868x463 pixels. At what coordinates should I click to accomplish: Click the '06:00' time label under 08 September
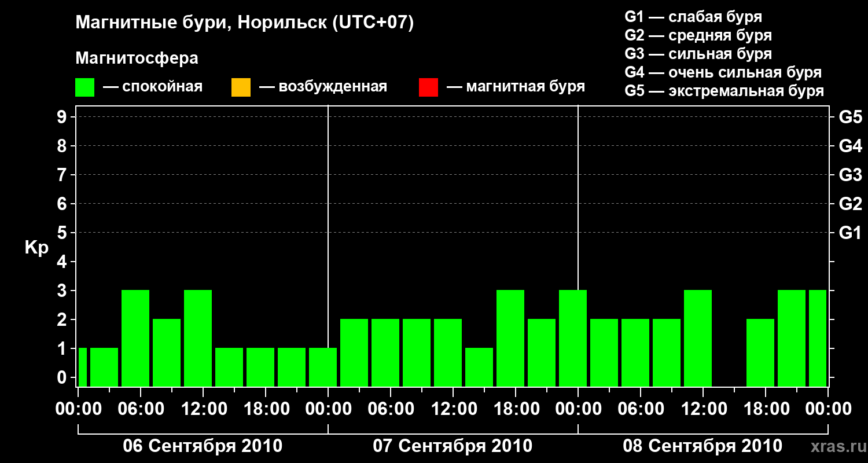[x=641, y=409]
